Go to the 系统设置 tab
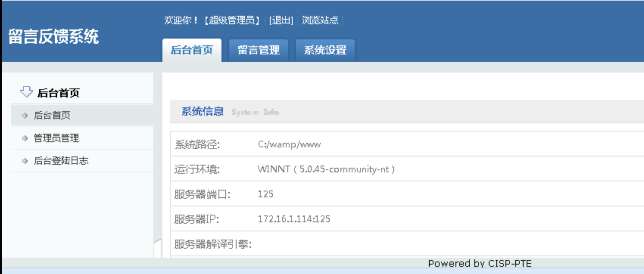 325,50
